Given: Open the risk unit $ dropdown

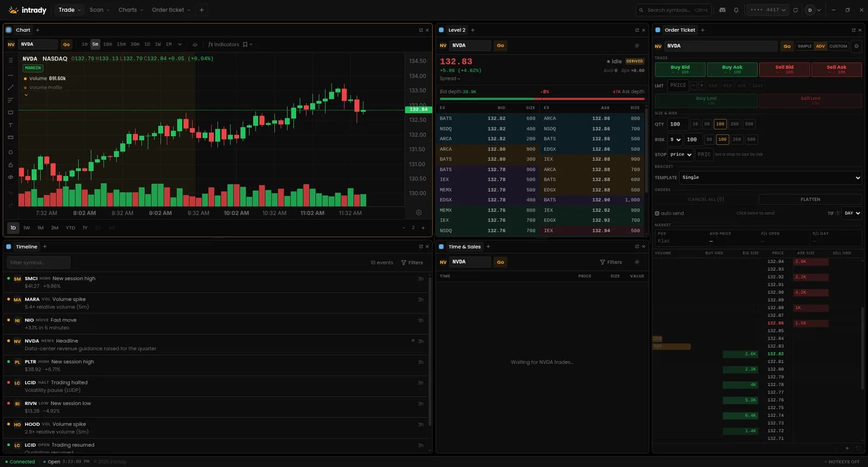Looking at the screenshot, I should click(675, 140).
